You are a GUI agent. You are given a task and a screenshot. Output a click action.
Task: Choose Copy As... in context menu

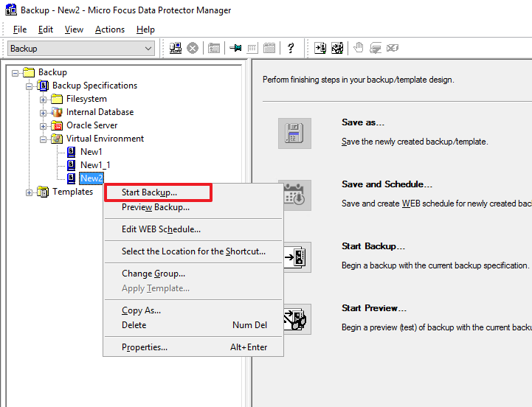[193, 310]
